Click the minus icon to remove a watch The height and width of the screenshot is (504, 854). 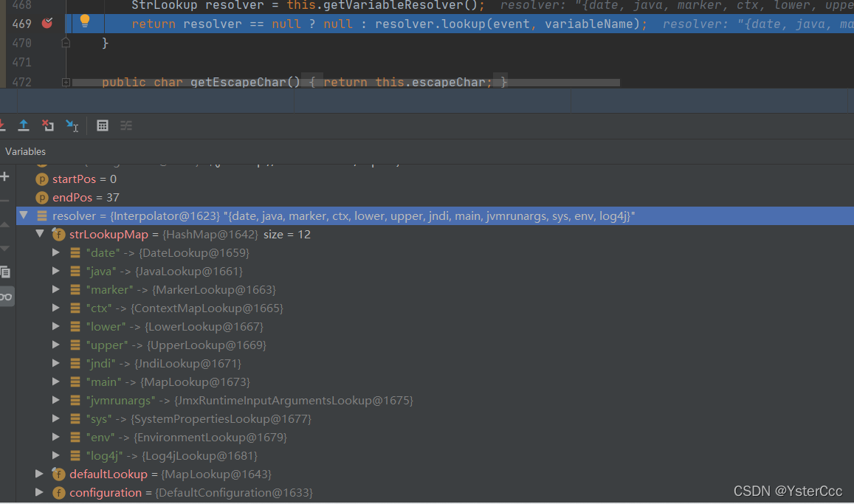click(5, 200)
